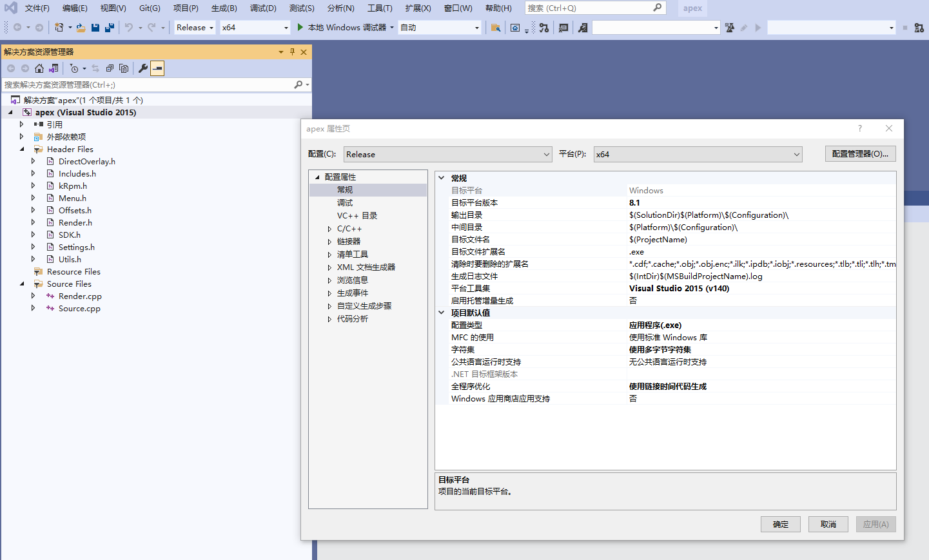This screenshot has width=929, height=560.
Task: Open the 平台(P) x64 combo box in dialog
Action: click(x=698, y=154)
